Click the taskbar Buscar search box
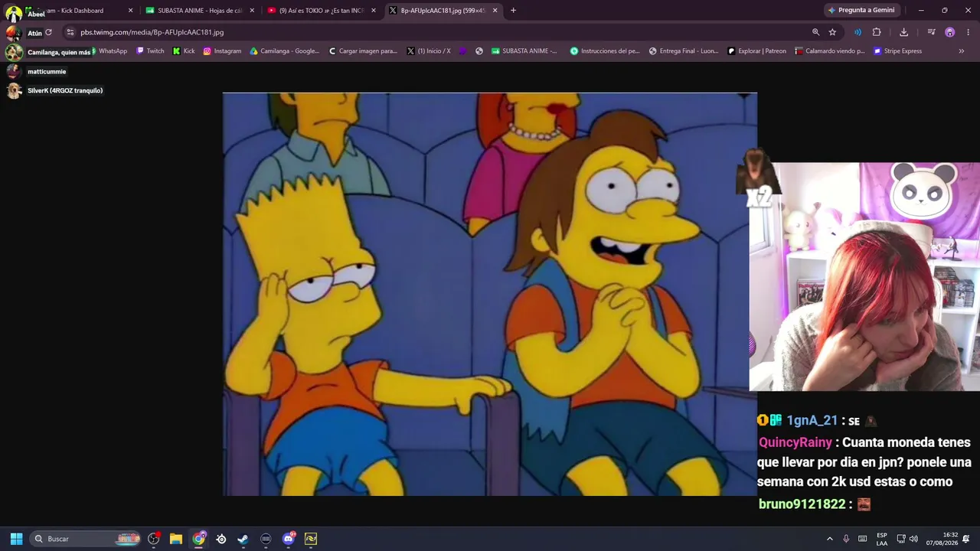 click(87, 539)
